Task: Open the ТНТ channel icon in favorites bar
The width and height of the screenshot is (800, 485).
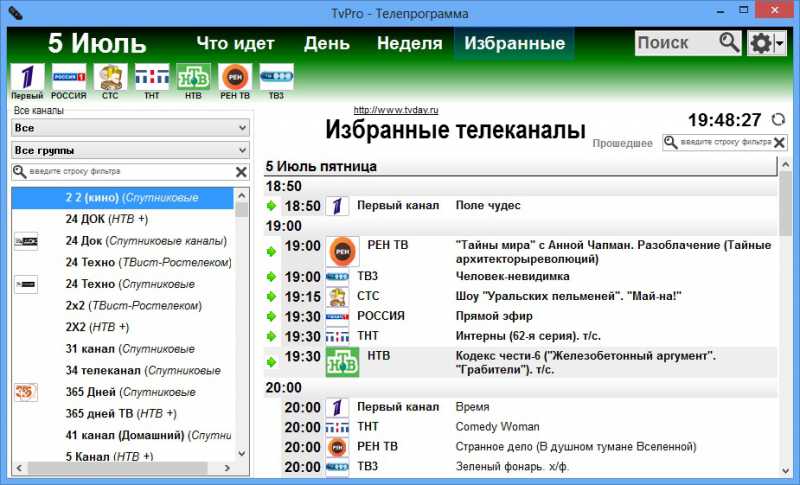Action: pos(152,77)
